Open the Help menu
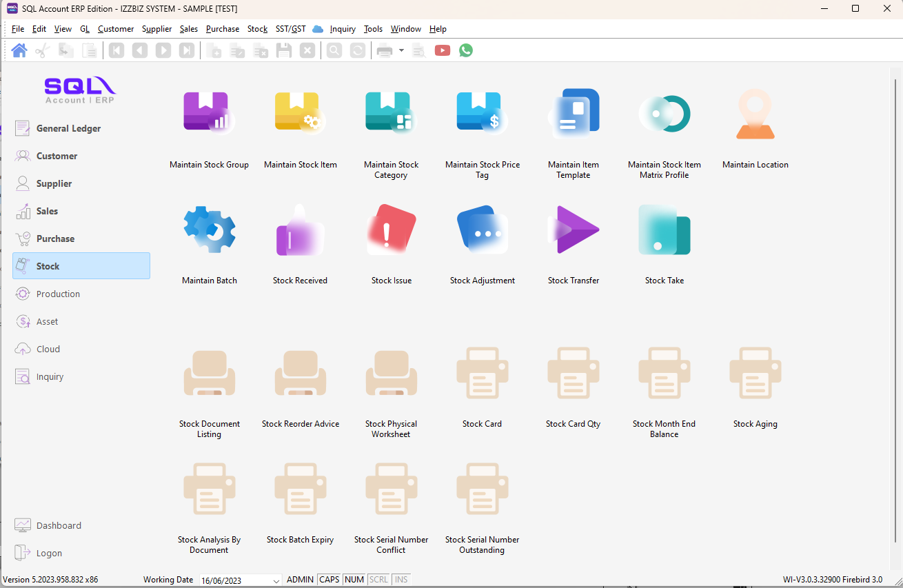This screenshot has width=903, height=588. [x=438, y=29]
